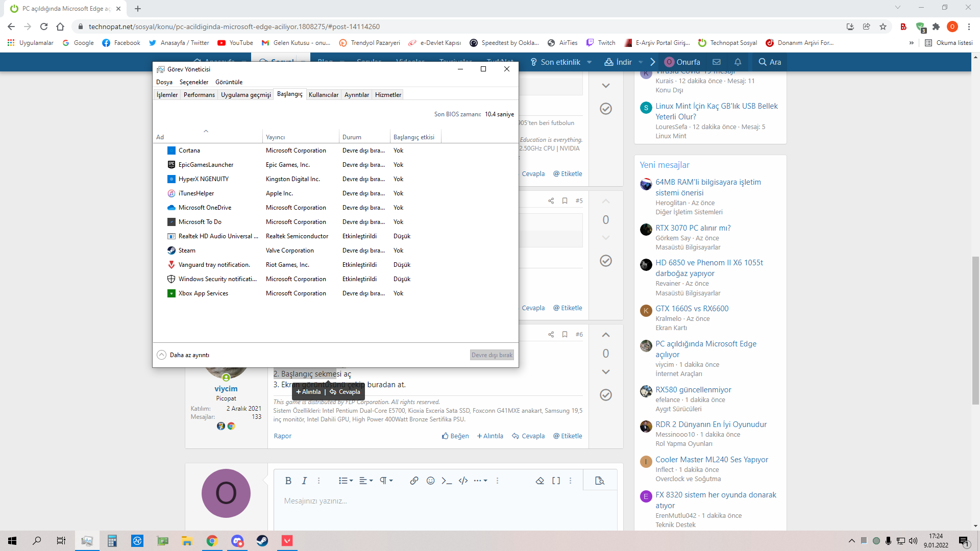
Task: Open the RTX 3070 PC alınır mı? thread
Action: tap(693, 228)
